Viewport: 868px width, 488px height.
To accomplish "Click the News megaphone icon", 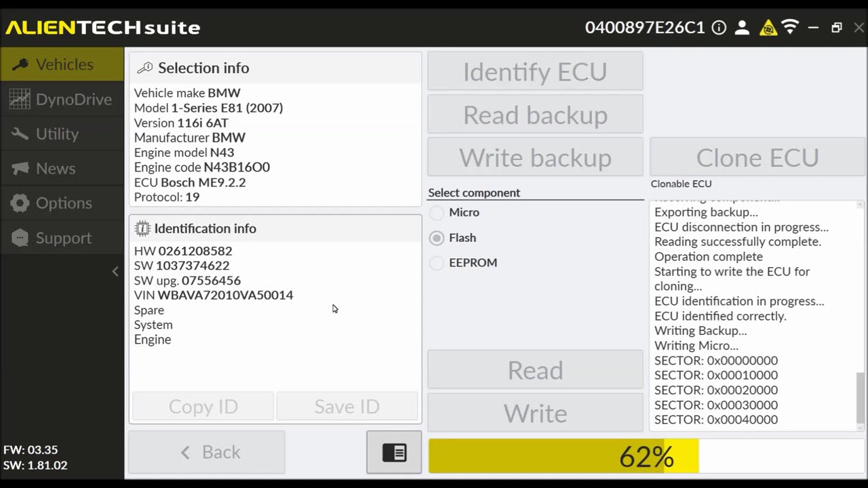I will click(x=20, y=168).
